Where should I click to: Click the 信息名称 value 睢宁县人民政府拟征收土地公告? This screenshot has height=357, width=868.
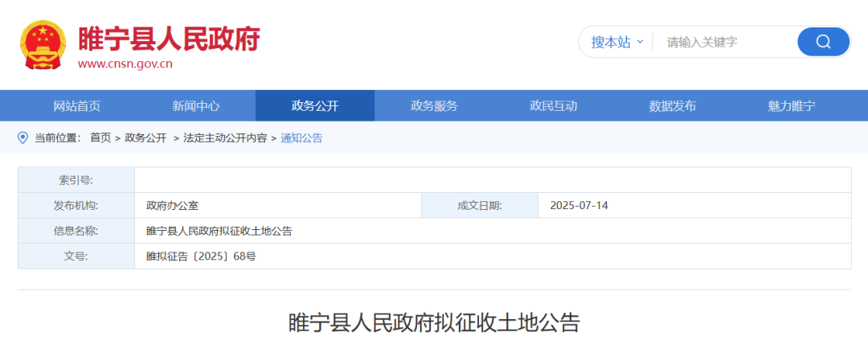(x=219, y=232)
